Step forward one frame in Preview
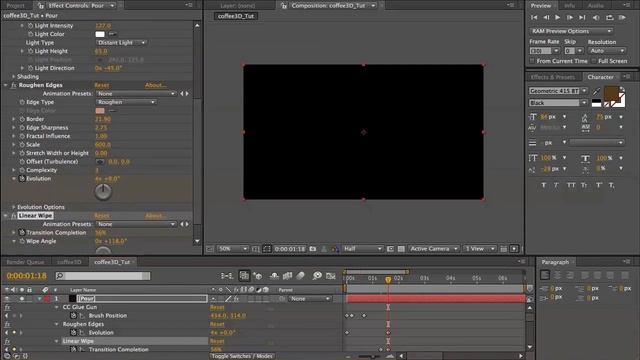 (x=570, y=18)
